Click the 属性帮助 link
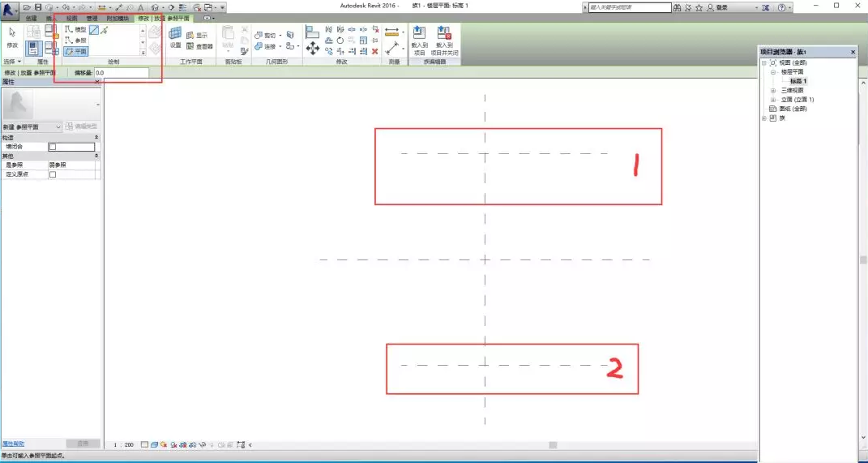This screenshot has width=868, height=463. pyautogui.click(x=13, y=444)
